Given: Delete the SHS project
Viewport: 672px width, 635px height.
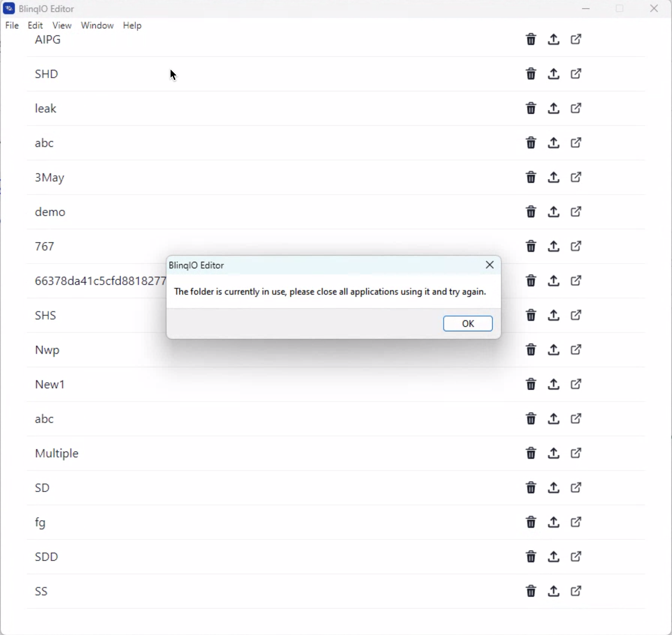Looking at the screenshot, I should click(531, 316).
